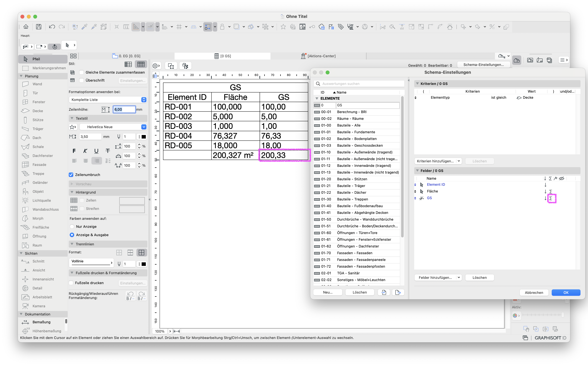The height and width of the screenshot is (366, 588).
Task: Click OK in Schema-Einstellungen dialog
Action: tap(566, 293)
